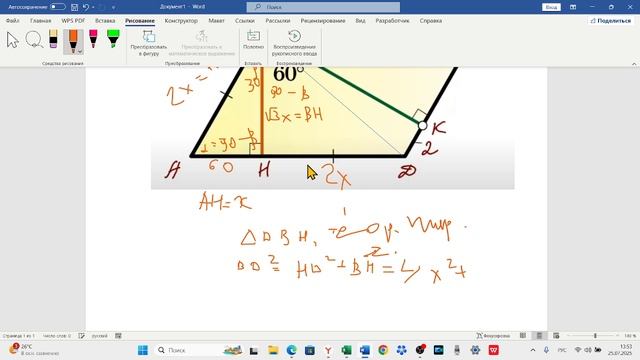Click the proofing check icon in status bar
Image resolution: width=640 pixels, height=360 pixels.
(82, 336)
